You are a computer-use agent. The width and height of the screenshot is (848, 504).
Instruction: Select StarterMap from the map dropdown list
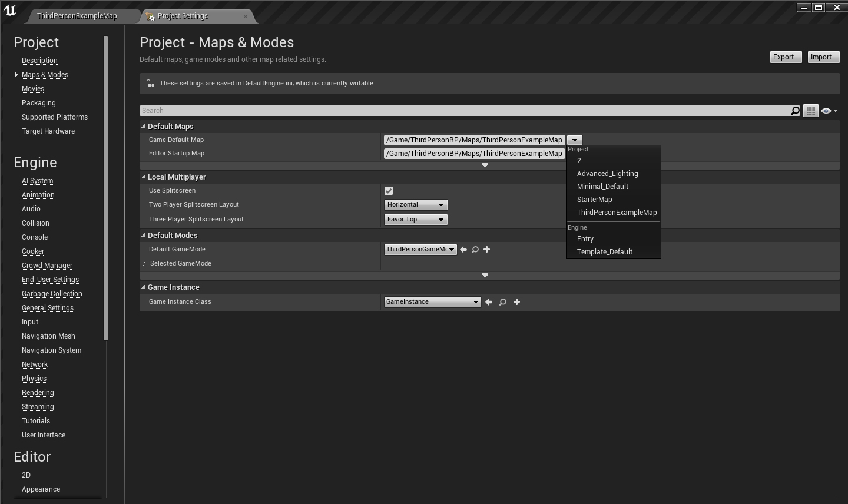(594, 200)
